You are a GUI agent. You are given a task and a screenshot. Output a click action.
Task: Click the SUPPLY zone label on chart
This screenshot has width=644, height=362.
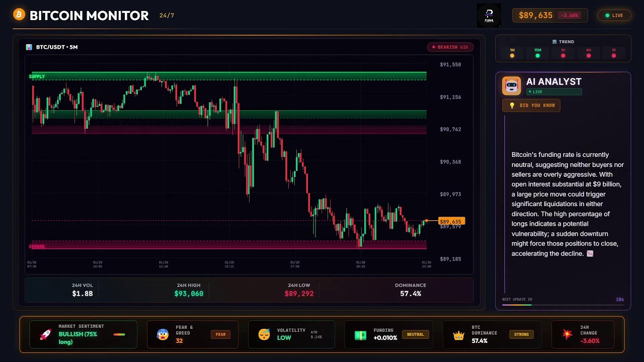(37, 76)
